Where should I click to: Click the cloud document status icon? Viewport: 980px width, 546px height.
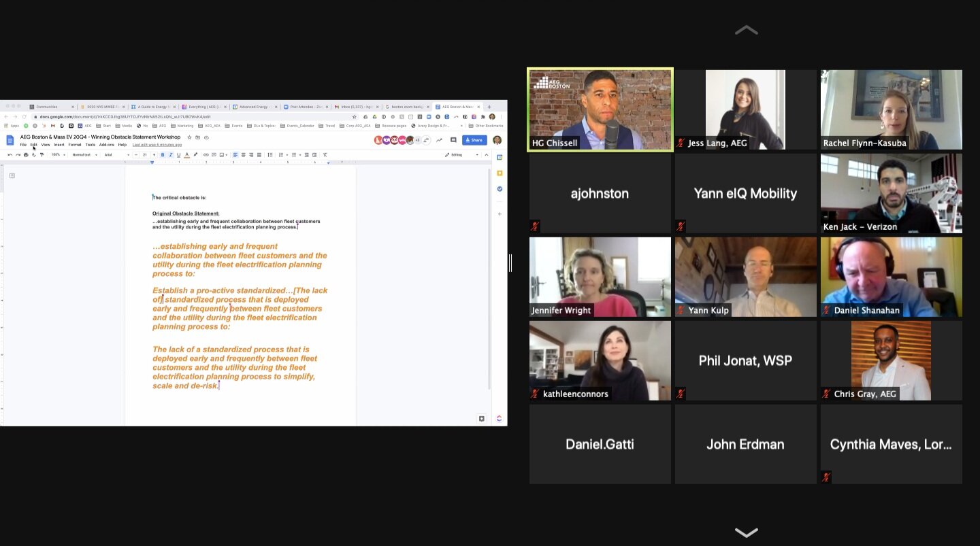pos(206,137)
